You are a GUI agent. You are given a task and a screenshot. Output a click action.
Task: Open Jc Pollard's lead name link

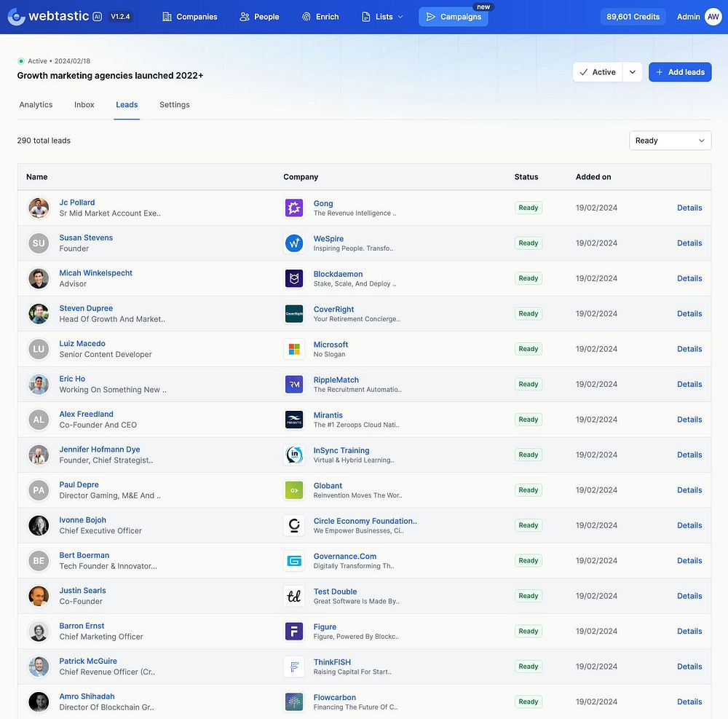coord(77,203)
